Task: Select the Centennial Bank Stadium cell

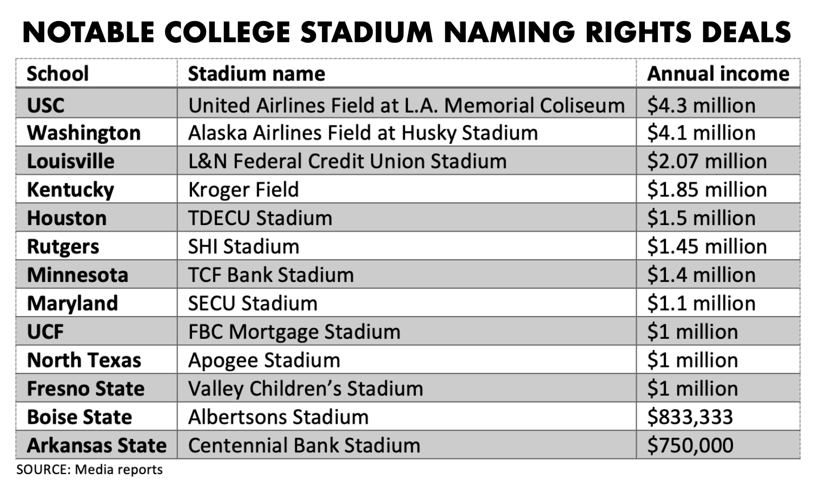Action: click(x=304, y=445)
